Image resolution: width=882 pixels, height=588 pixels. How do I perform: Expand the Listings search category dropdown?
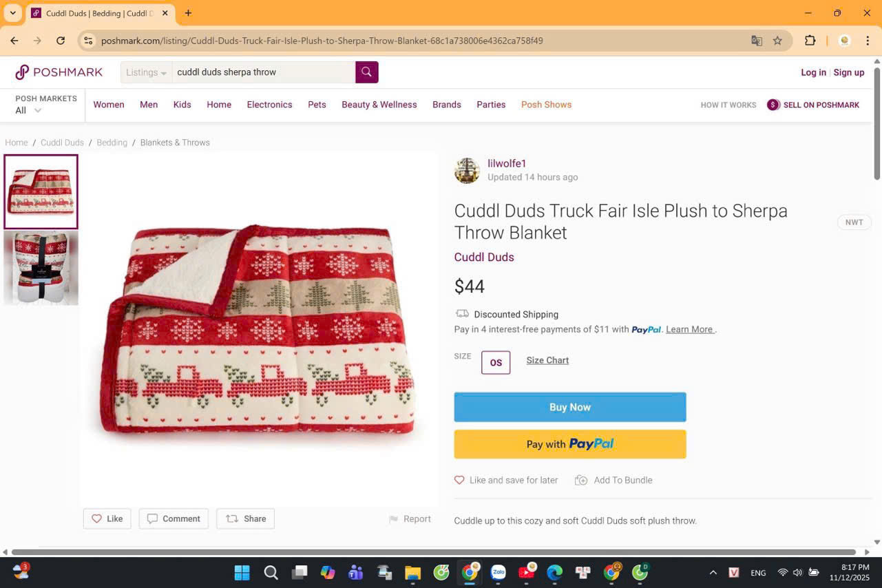(x=146, y=72)
